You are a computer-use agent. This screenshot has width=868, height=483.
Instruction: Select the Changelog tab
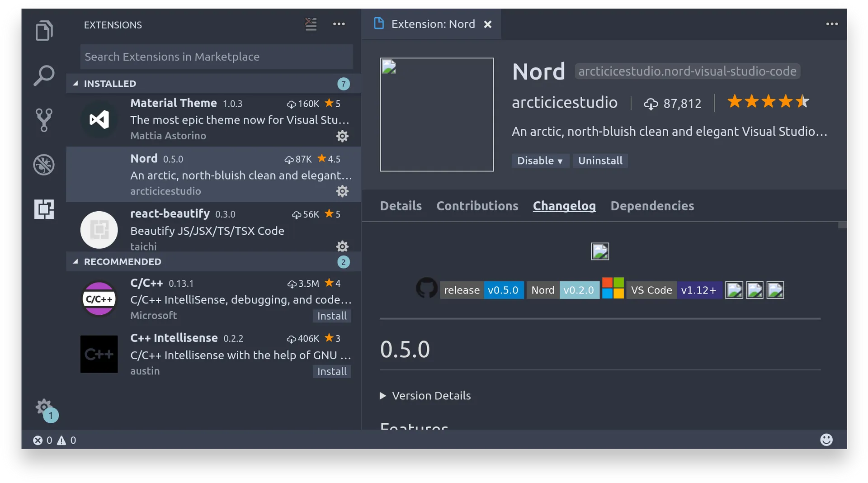coord(564,206)
